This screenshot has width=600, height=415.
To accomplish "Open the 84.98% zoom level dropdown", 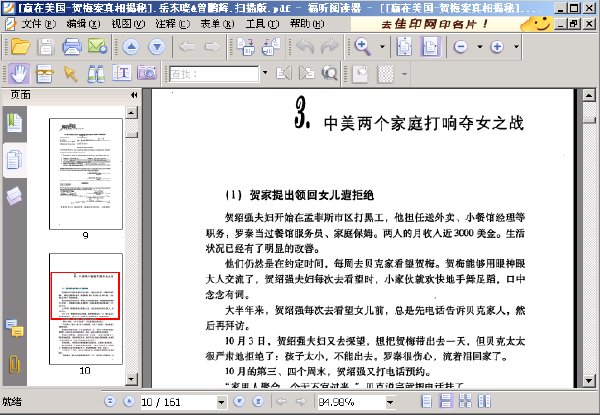I will point(390,402).
